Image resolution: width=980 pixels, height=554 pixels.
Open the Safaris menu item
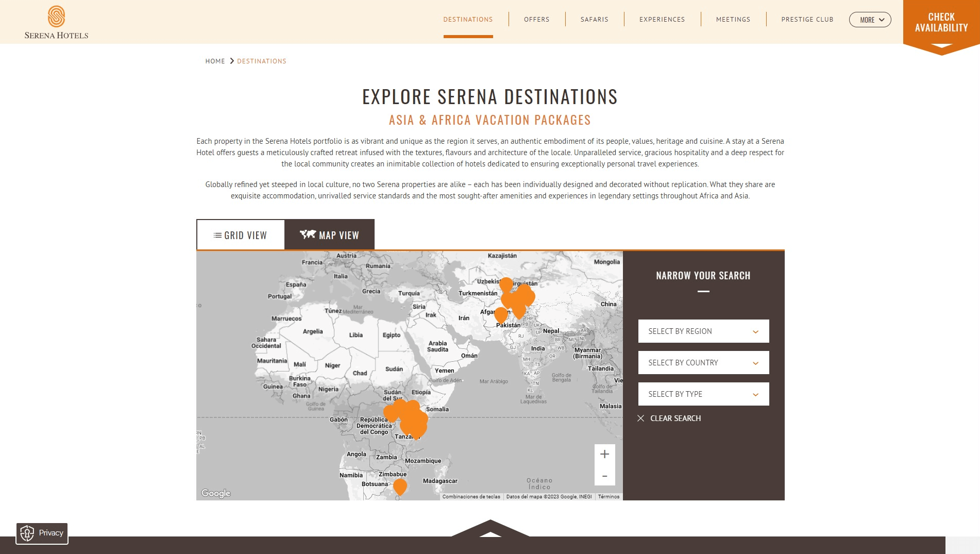click(x=594, y=20)
